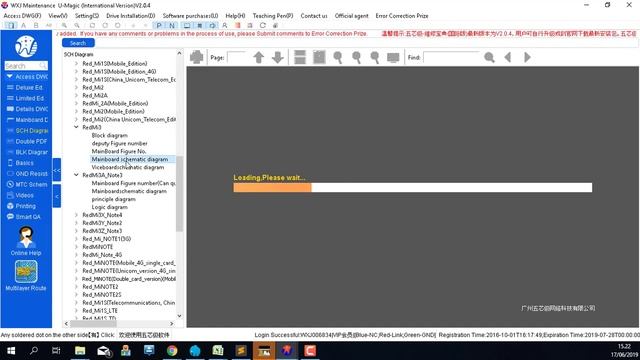Open the Setting(S) menu

click(x=87, y=16)
